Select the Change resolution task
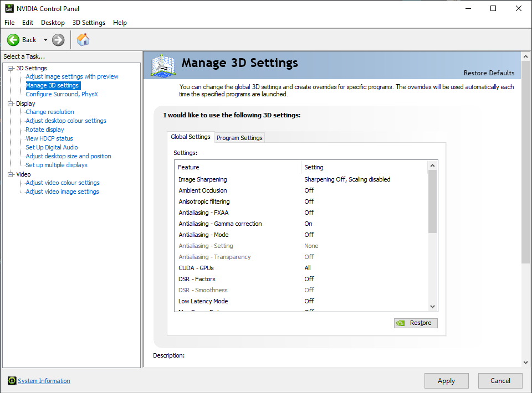 [50, 112]
